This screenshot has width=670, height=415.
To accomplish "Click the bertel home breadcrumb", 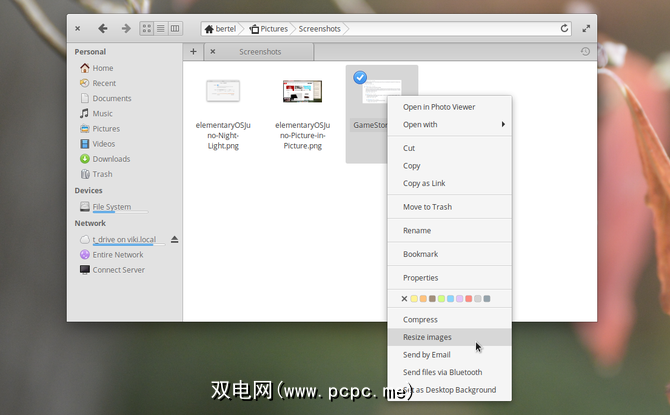I will coord(220,29).
